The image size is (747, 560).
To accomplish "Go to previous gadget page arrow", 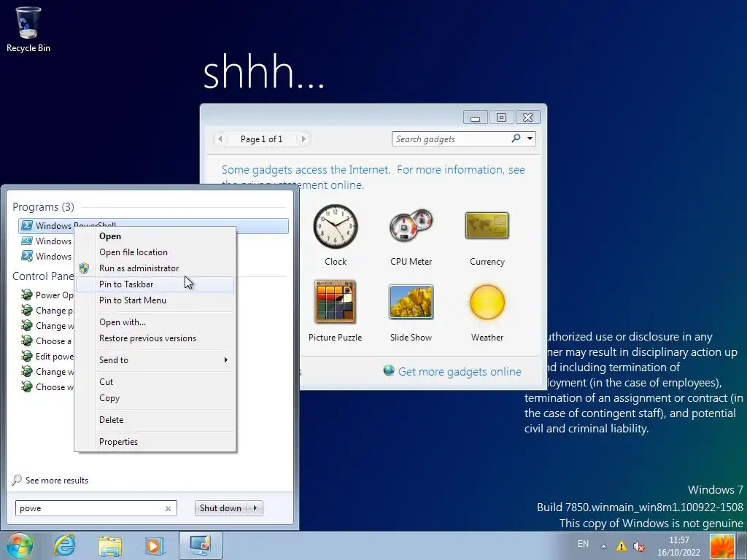I will click(x=220, y=139).
